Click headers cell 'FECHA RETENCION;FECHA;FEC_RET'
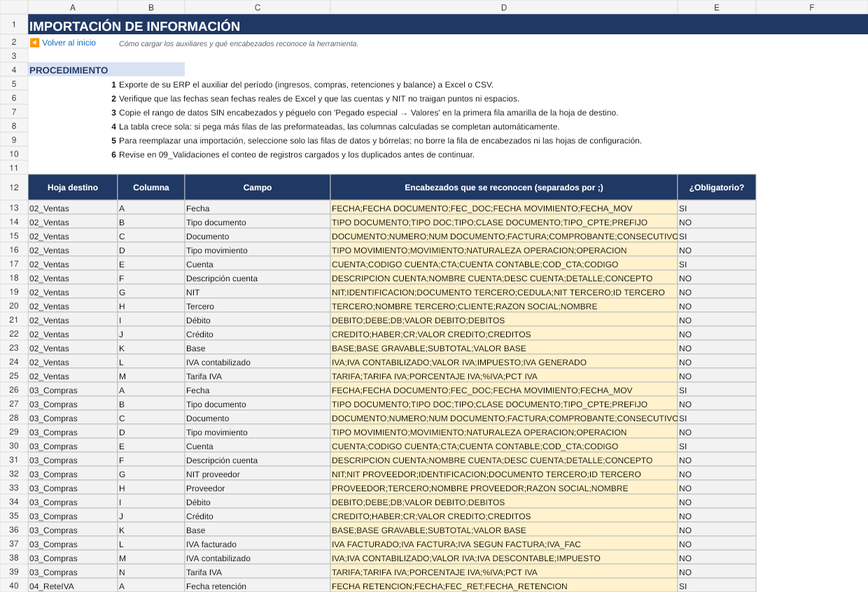The image size is (868, 592). pos(504,586)
